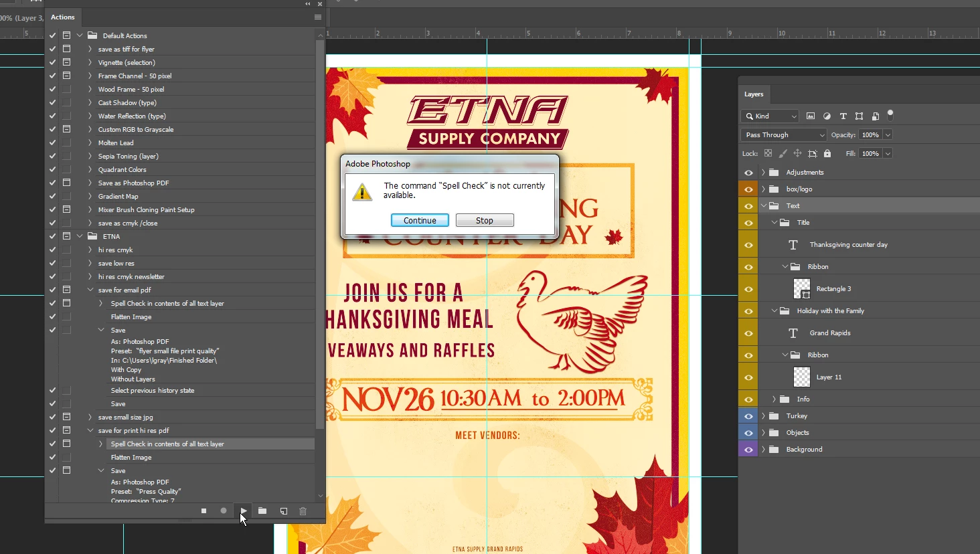Collapse the Actions panel with double arrows
This screenshot has height=554, width=980.
tap(308, 4)
